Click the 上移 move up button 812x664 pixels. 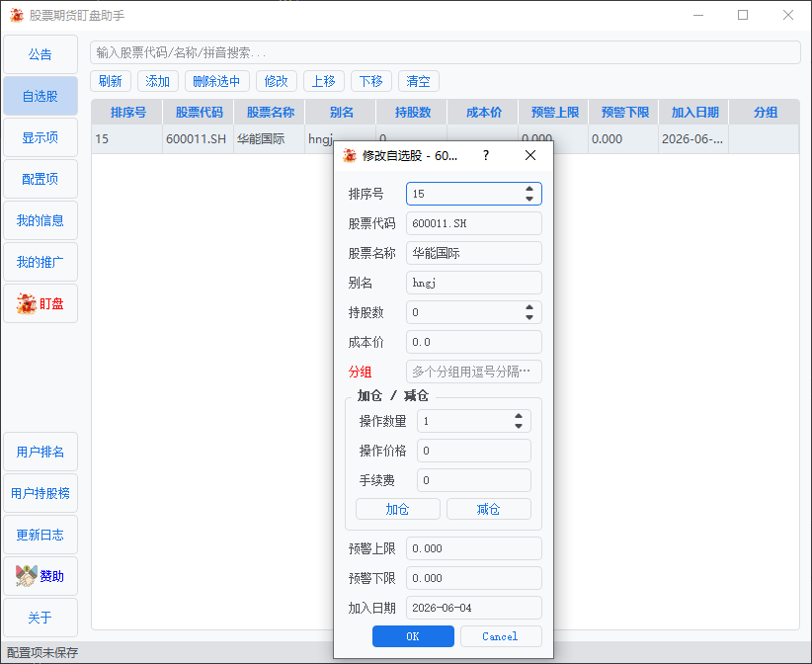(x=324, y=81)
